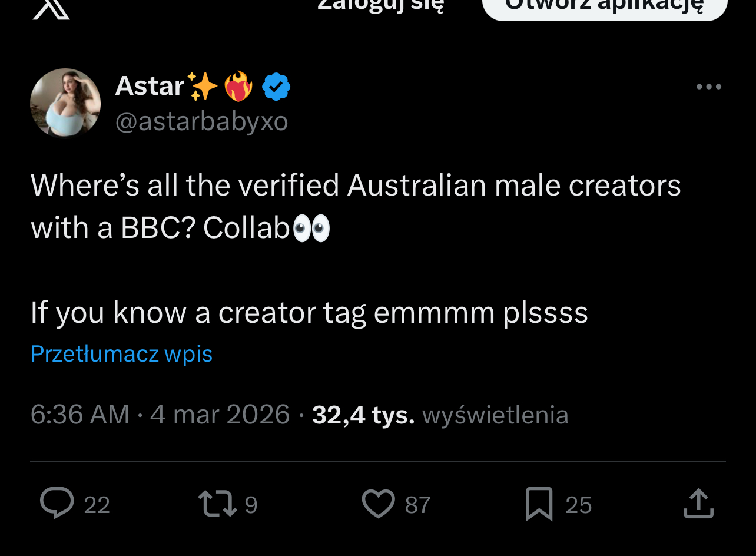
Task: Tap the 'Otwórz aplikację' button
Action: tap(605, 7)
